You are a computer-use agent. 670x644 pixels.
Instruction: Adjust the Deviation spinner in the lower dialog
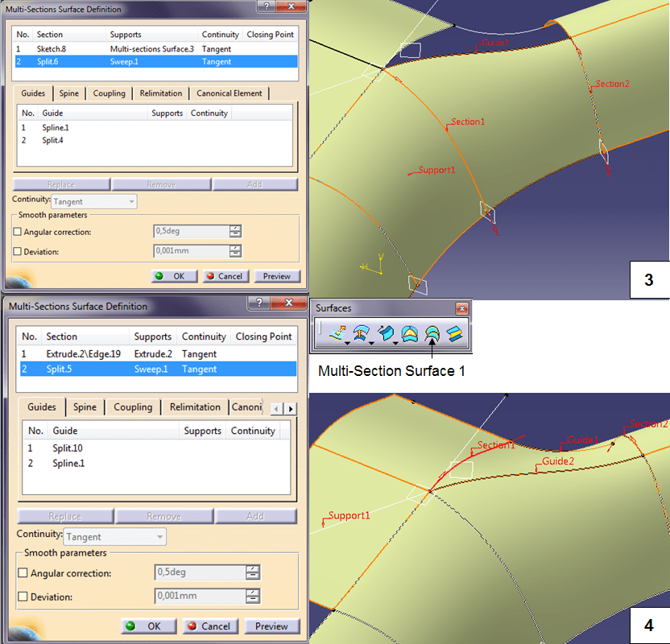(x=254, y=597)
